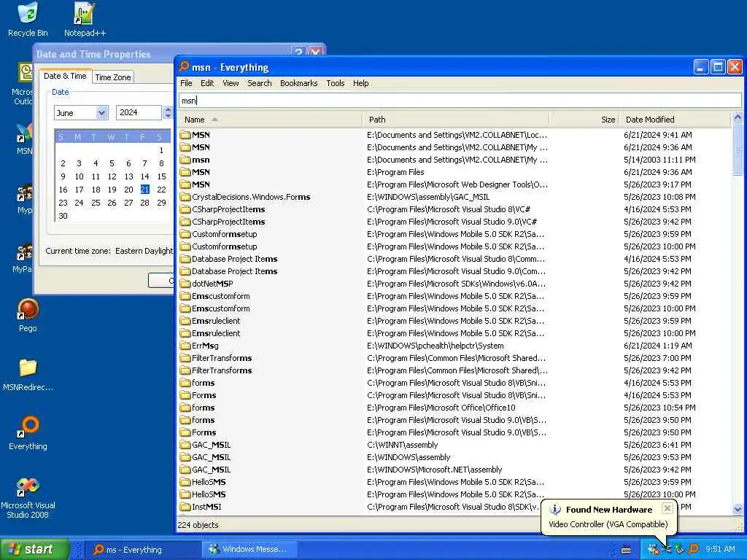Click the year field showing 2024
The image size is (747, 560).
coord(139,112)
